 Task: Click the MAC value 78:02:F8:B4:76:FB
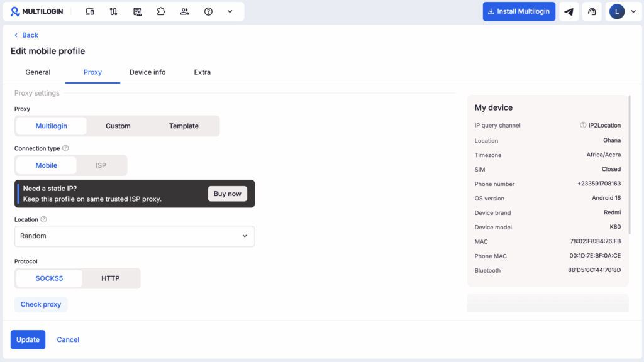click(x=595, y=241)
